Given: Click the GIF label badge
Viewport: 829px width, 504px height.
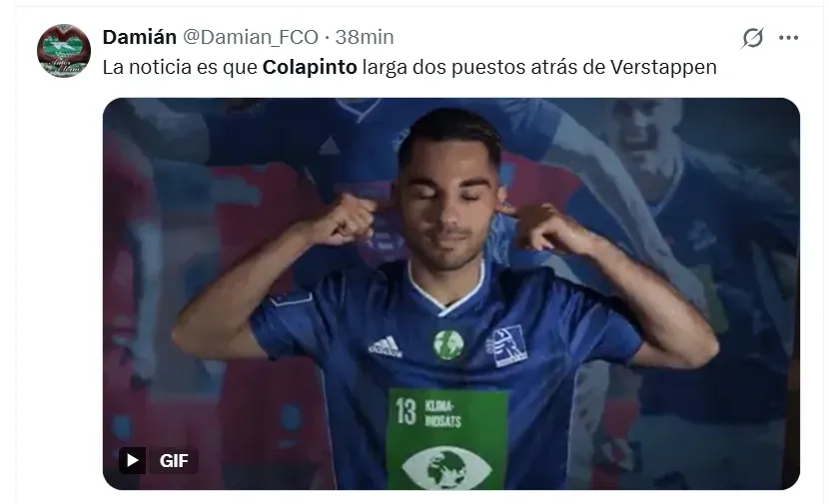Looking at the screenshot, I should 174,461.
